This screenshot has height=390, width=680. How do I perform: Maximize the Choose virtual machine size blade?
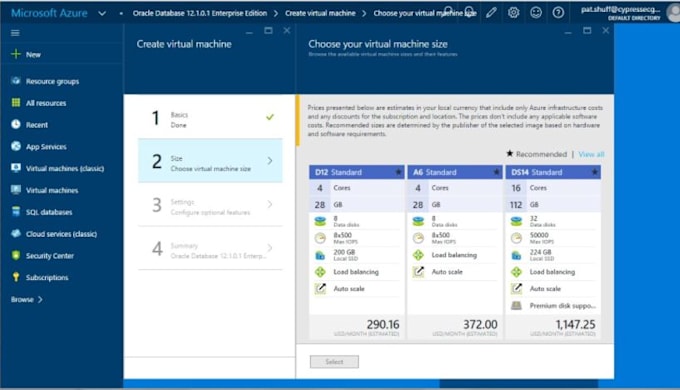click(x=587, y=30)
